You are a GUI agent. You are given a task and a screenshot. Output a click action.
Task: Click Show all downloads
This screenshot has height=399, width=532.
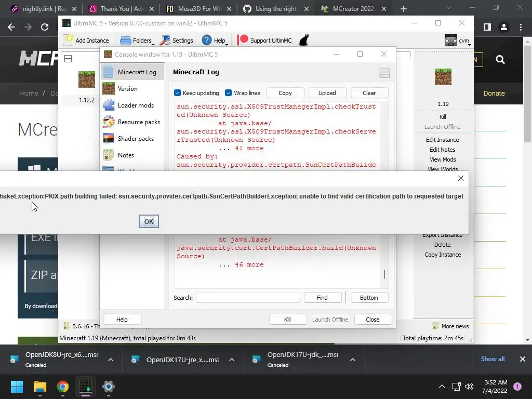coord(493,359)
